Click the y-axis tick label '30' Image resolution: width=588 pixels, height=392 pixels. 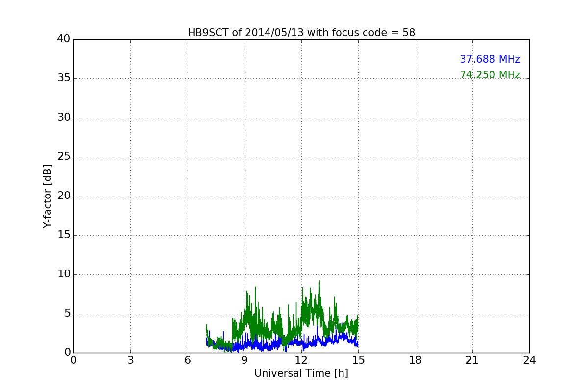(64, 118)
